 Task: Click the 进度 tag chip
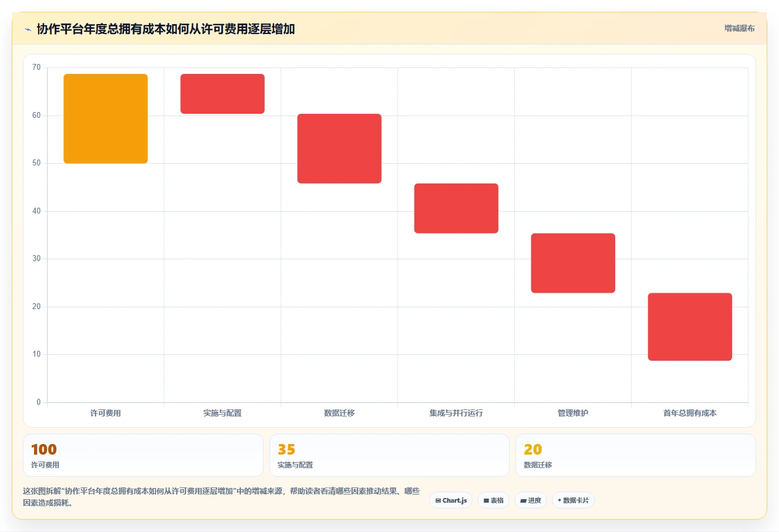531,500
